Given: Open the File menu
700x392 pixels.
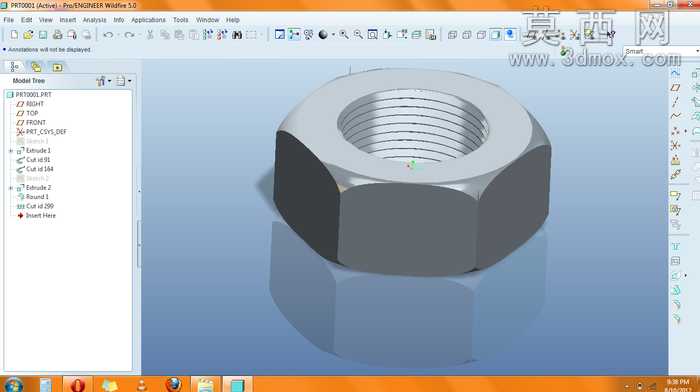Looking at the screenshot, I should pos(8,20).
